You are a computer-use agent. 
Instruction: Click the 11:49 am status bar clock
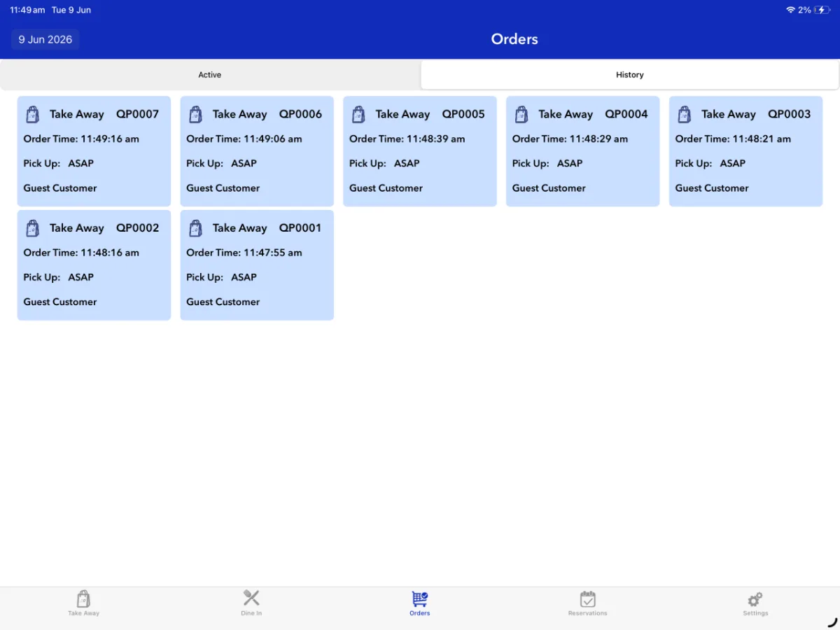pos(27,10)
